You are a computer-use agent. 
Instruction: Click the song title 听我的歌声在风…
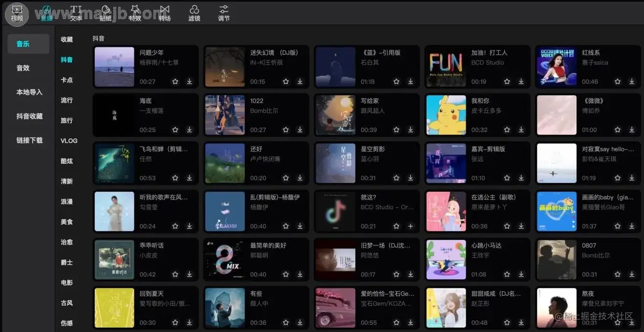tap(164, 198)
